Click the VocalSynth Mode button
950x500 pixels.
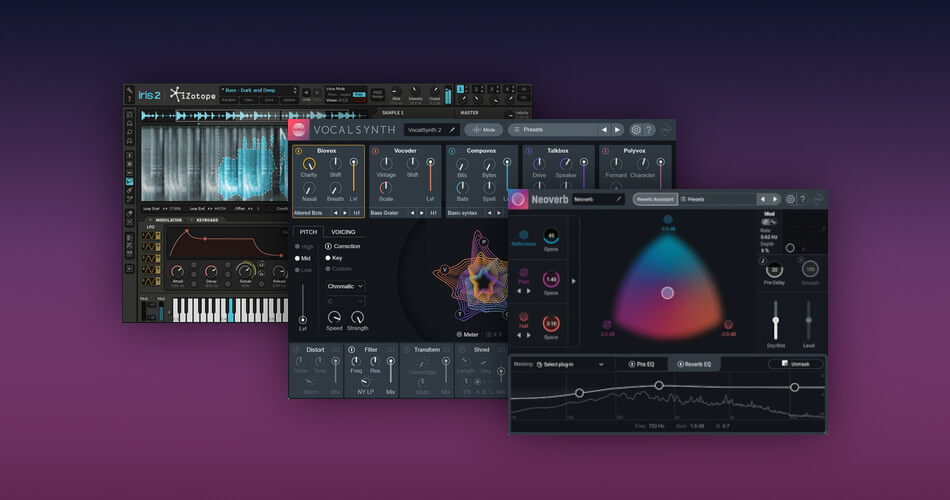click(483, 130)
